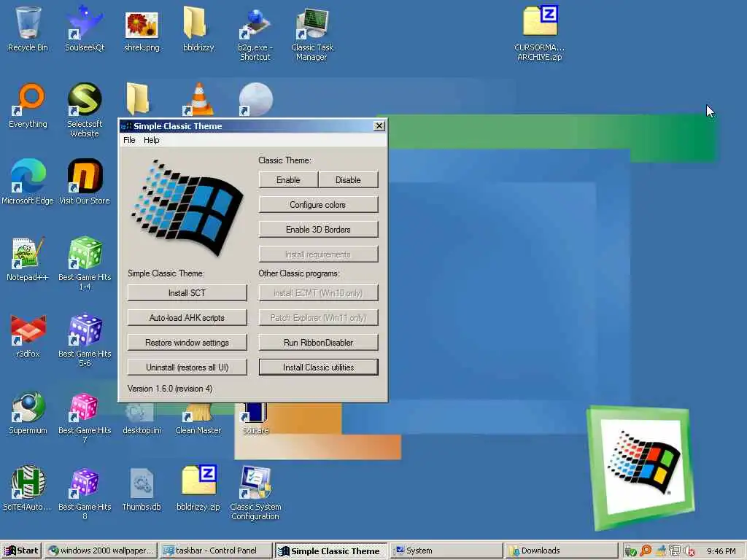The height and width of the screenshot is (560, 747).
Task: Click the network computer tray icon
Action: [x=675, y=551]
